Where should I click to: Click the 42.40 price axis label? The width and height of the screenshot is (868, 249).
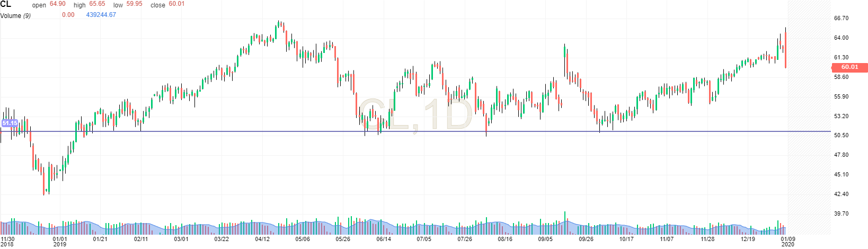(841, 194)
